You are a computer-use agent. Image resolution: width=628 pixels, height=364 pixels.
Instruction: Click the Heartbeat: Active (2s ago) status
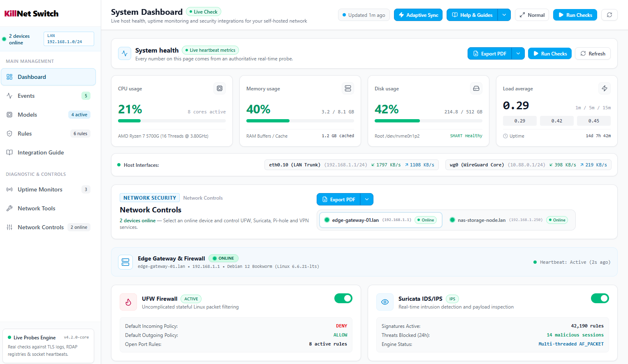pyautogui.click(x=572, y=262)
